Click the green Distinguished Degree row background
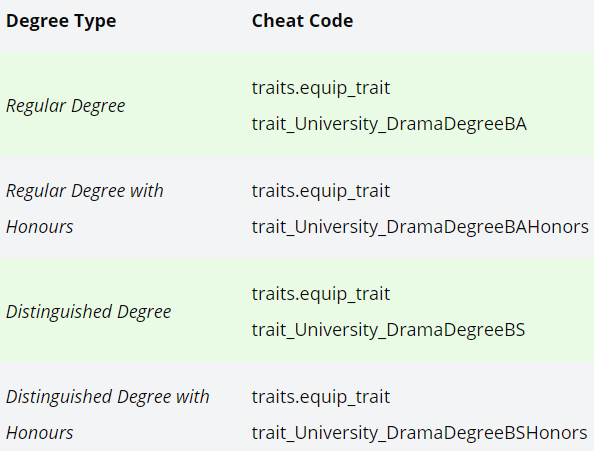The image size is (594, 451). click(x=297, y=310)
